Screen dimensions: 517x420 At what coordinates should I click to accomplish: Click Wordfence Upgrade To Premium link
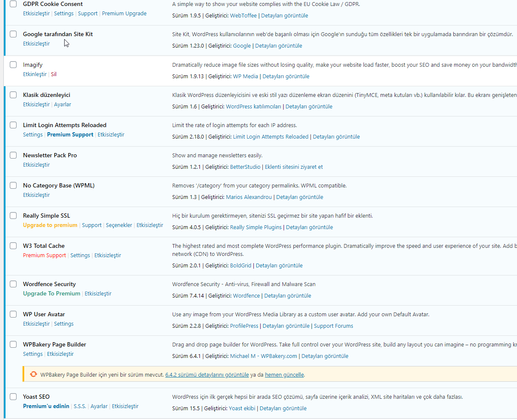[x=51, y=293]
